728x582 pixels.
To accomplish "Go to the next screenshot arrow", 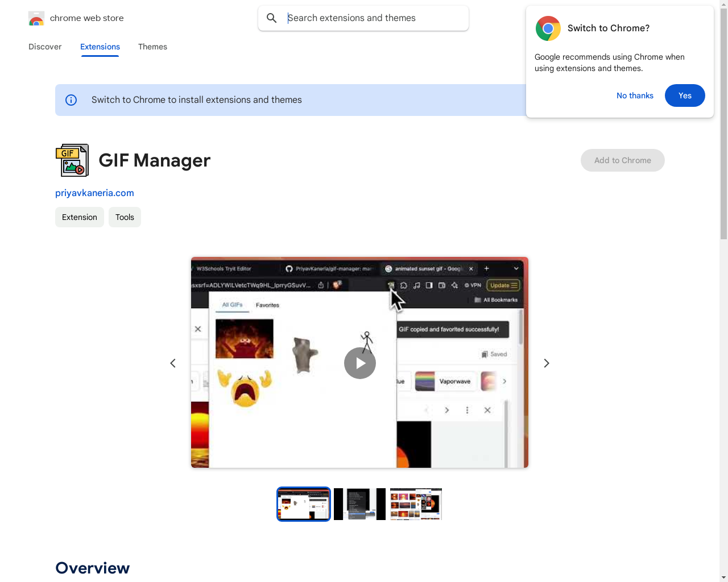I will coord(547,363).
